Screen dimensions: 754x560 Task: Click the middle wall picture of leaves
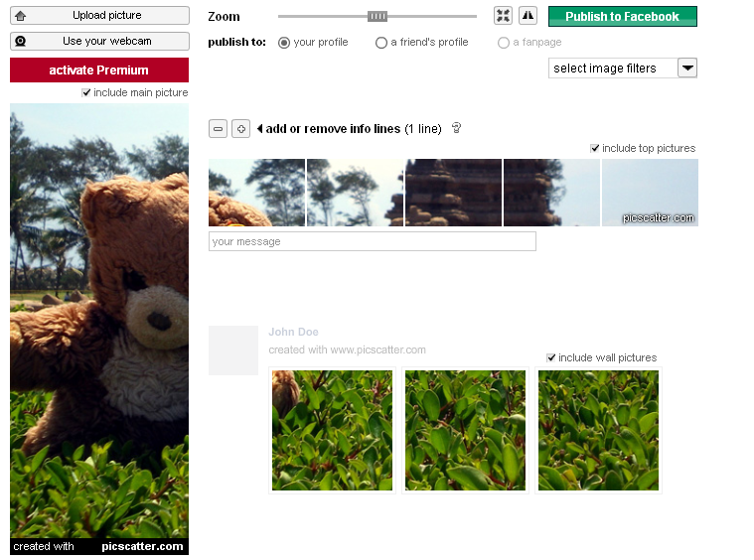tap(466, 430)
